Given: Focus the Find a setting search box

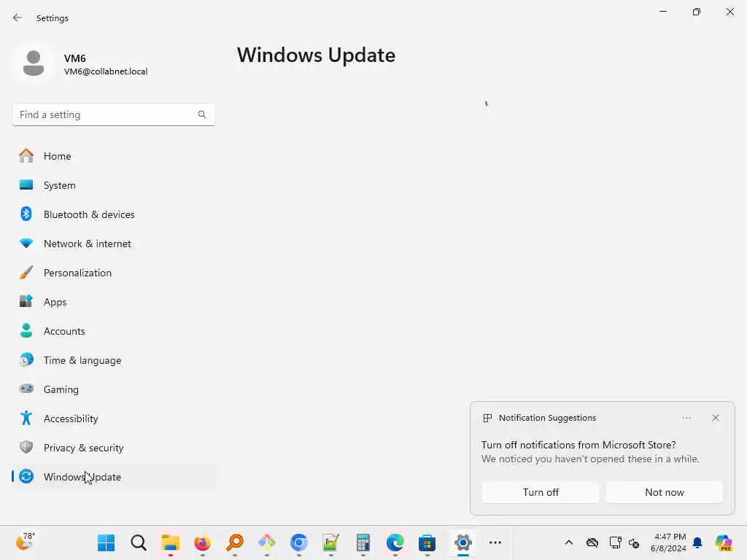Looking at the screenshot, I should 113,114.
